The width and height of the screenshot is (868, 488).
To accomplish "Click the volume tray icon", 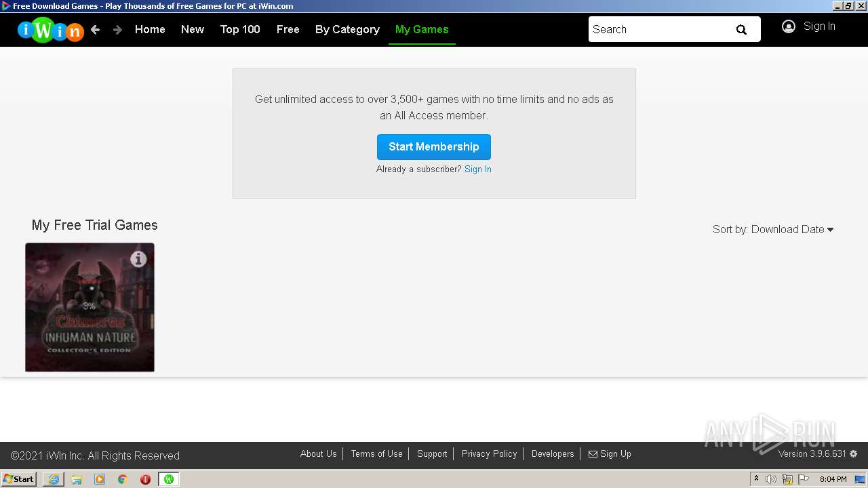I will 771,479.
